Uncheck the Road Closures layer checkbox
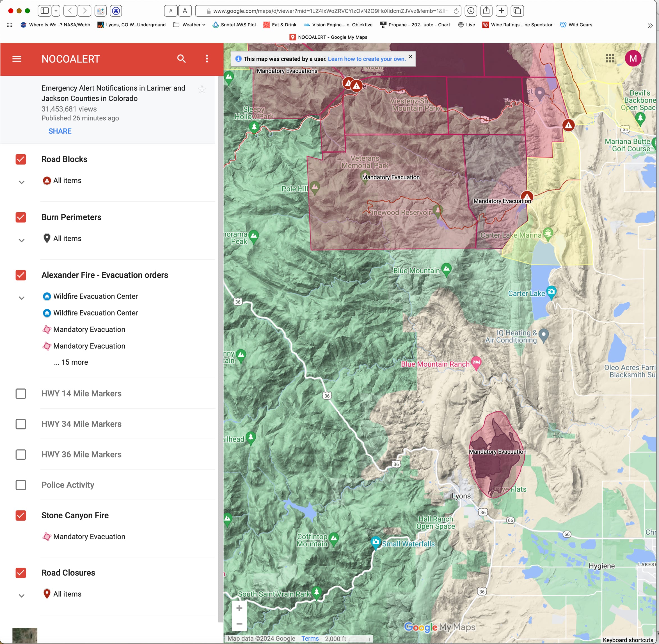 21,573
